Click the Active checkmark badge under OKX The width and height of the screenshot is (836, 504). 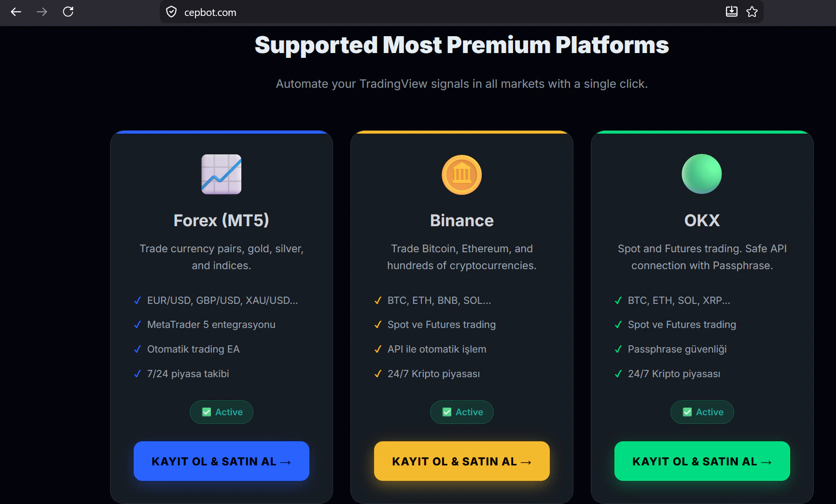point(702,412)
